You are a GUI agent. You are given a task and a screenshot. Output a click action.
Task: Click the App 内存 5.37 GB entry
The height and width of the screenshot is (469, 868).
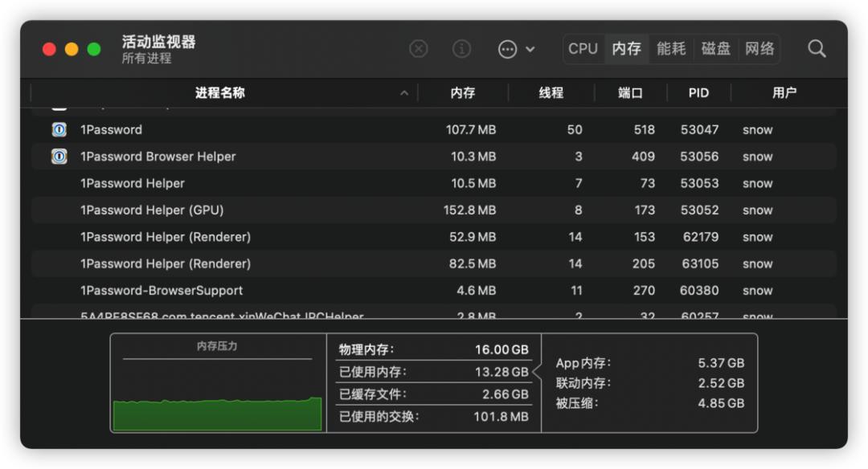(650, 363)
